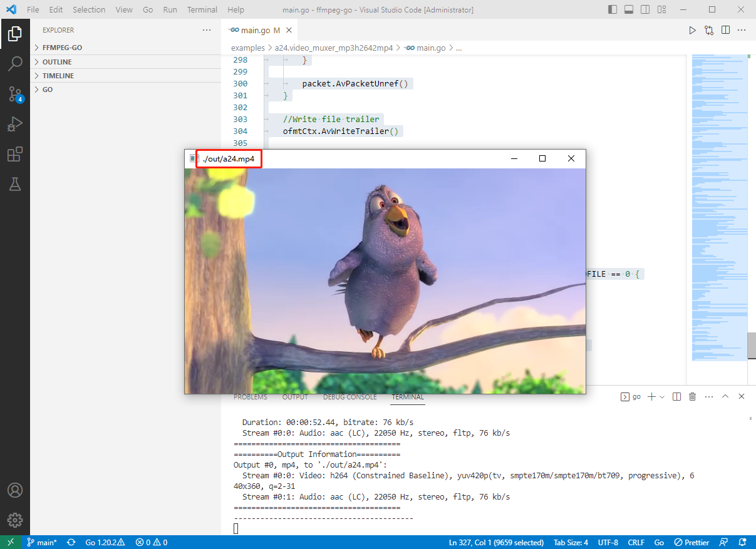Open errors and warnings count in status bar
Screen dimensions: 756x549
[151, 542]
